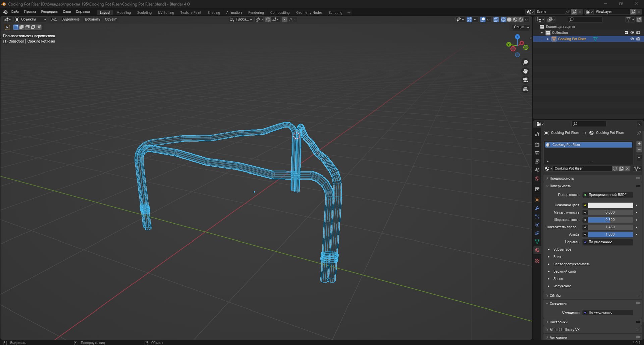
Task: Open the Object Data mesh tab
Action: point(537,241)
